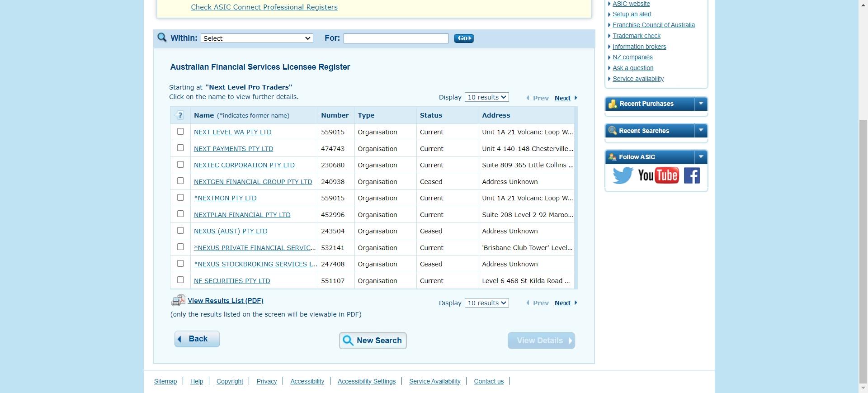
Task: Open the Trademark check link
Action: coord(637,36)
